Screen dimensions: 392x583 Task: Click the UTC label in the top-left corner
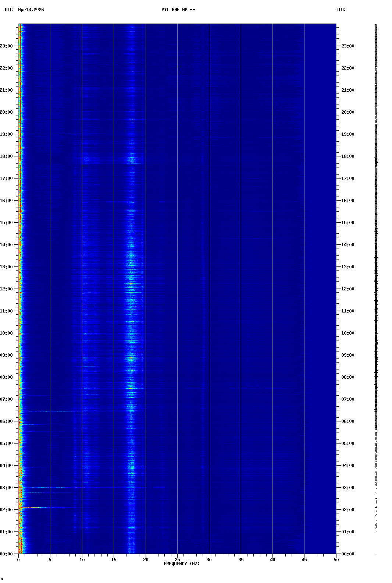point(9,10)
